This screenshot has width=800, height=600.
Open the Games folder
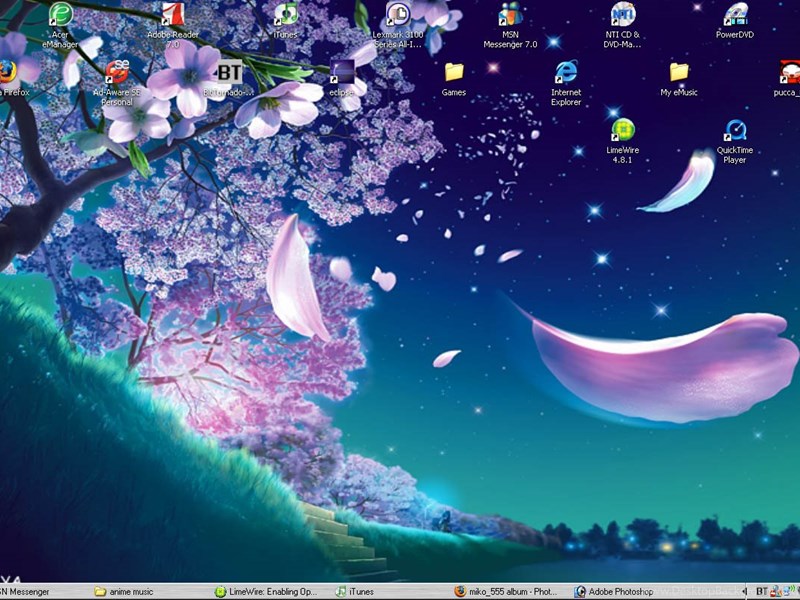tap(454, 73)
